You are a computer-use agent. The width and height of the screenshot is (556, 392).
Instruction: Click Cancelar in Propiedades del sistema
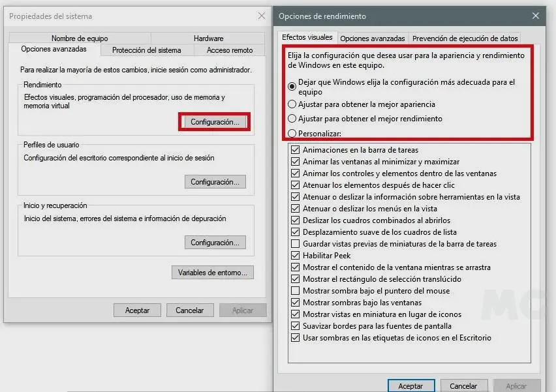(190, 310)
